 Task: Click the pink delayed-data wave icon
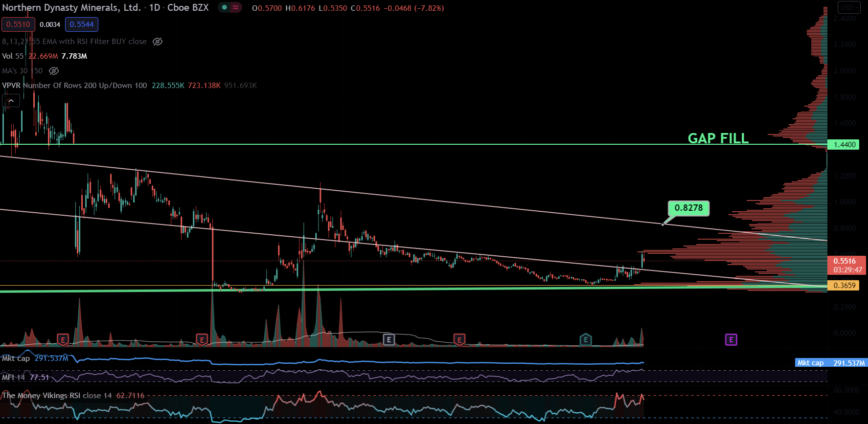point(236,8)
